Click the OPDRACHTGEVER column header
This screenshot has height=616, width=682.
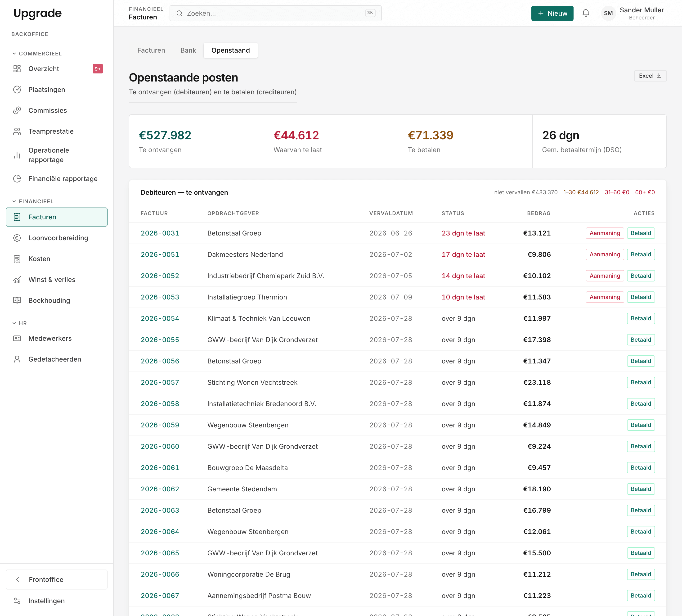[233, 213]
